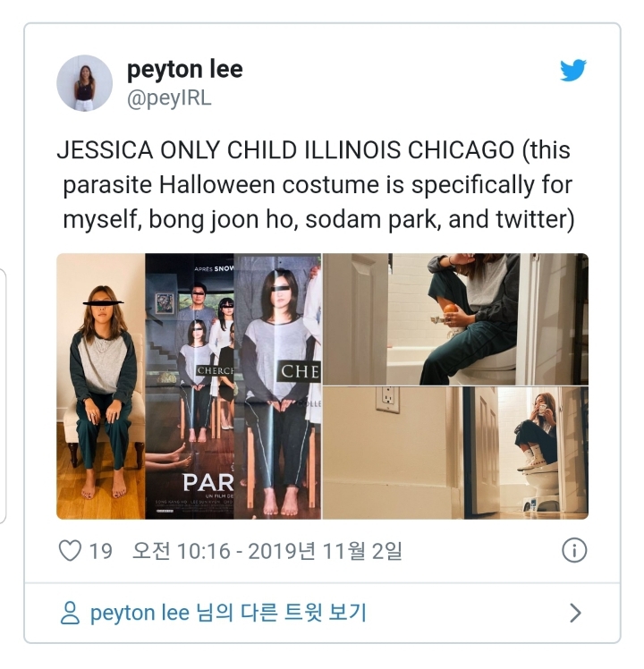The width and height of the screenshot is (644, 669).
Task: View more tweets from peyton lee
Action: 228,614
